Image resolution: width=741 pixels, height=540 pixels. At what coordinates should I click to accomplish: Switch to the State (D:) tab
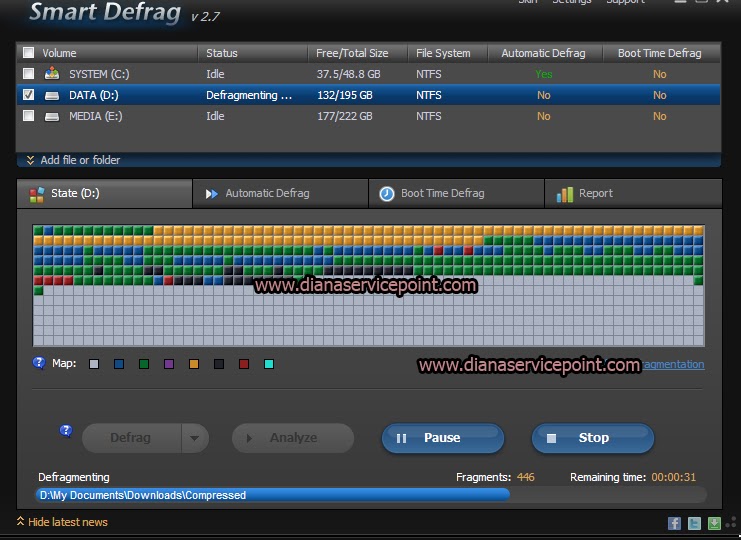[104, 193]
